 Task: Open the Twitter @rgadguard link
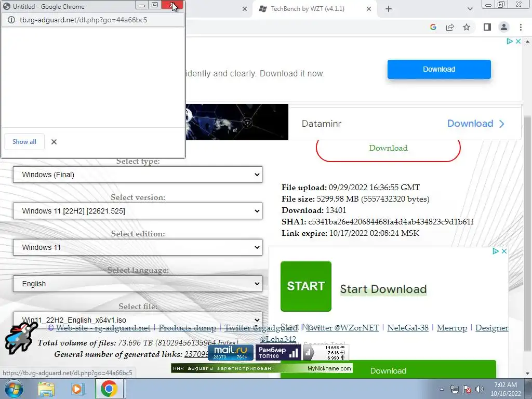pos(261,328)
